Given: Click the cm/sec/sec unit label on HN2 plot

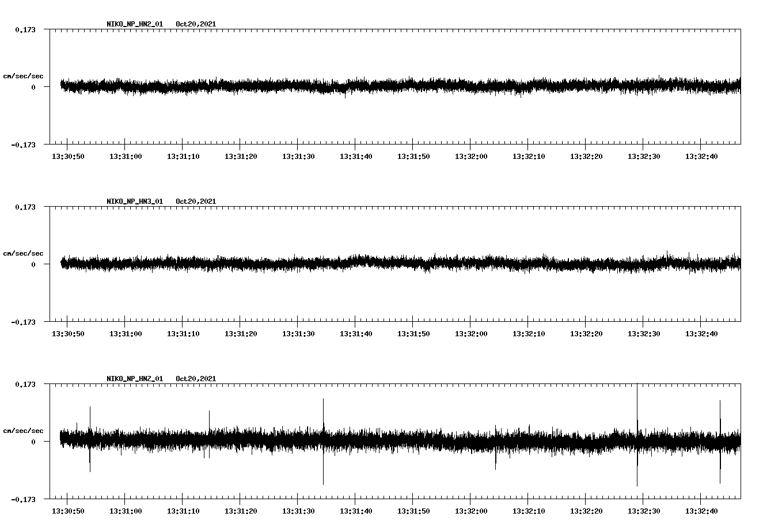Looking at the screenshot, I should tap(23, 76).
